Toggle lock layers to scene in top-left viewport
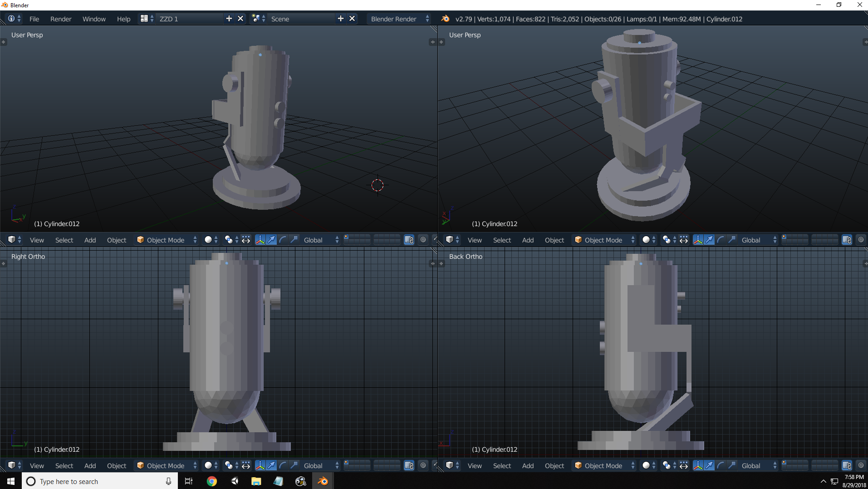The image size is (868, 489). tap(409, 240)
